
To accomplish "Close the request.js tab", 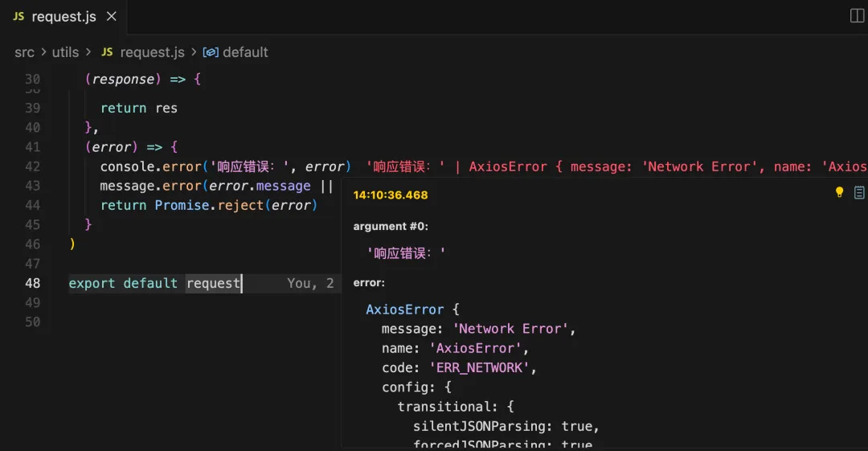I will click(111, 17).
